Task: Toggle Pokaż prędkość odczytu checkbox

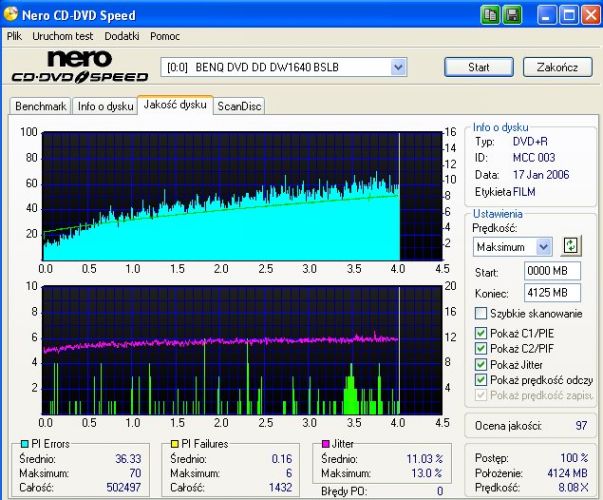Action: point(481,380)
